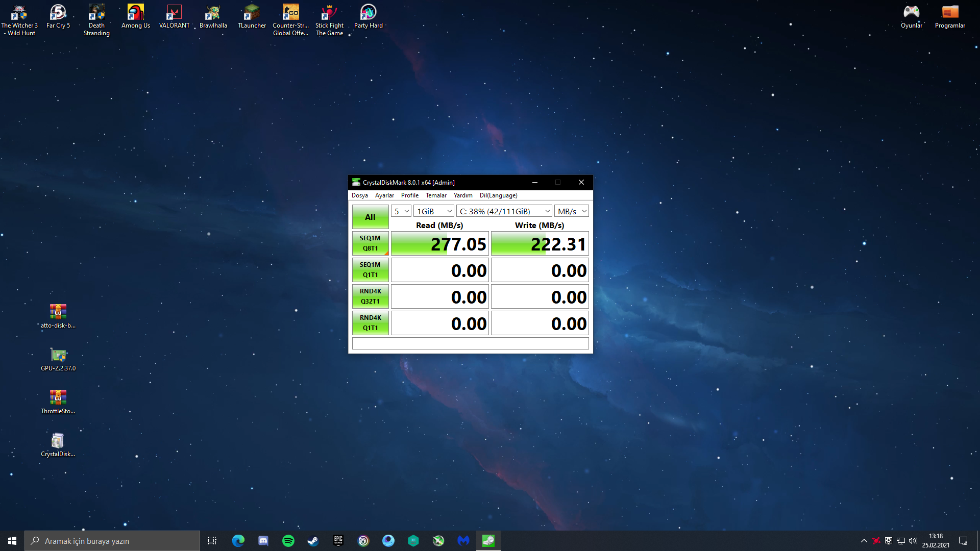Expand the test count dropdown showing 5

[401, 211]
